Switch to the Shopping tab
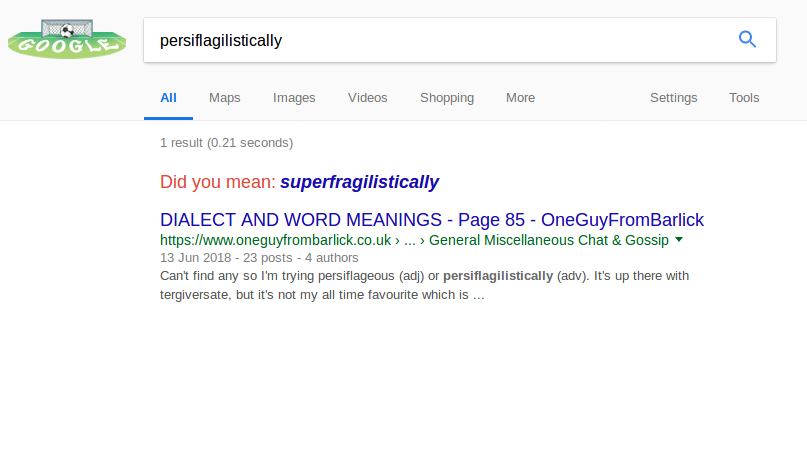Viewport: 807px width, 471px height. pos(447,98)
